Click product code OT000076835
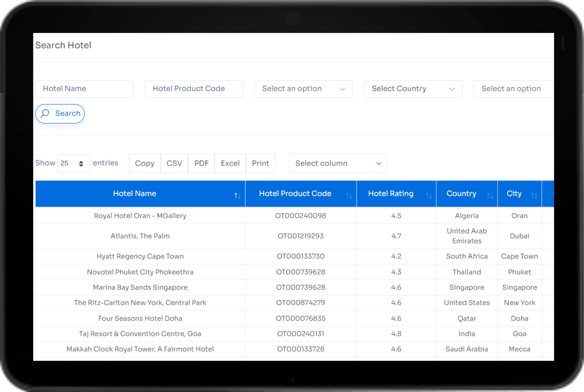This screenshot has height=392, width=584. pyautogui.click(x=301, y=318)
